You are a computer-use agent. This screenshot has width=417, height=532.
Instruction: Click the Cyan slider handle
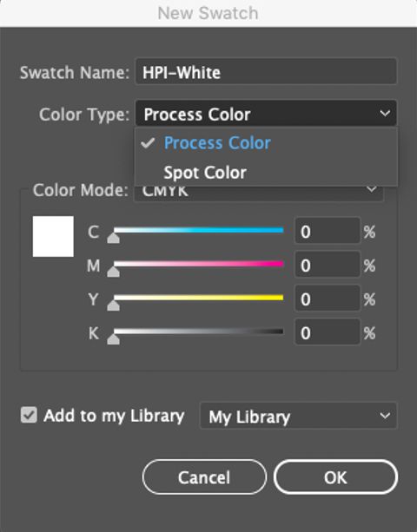tap(114, 238)
